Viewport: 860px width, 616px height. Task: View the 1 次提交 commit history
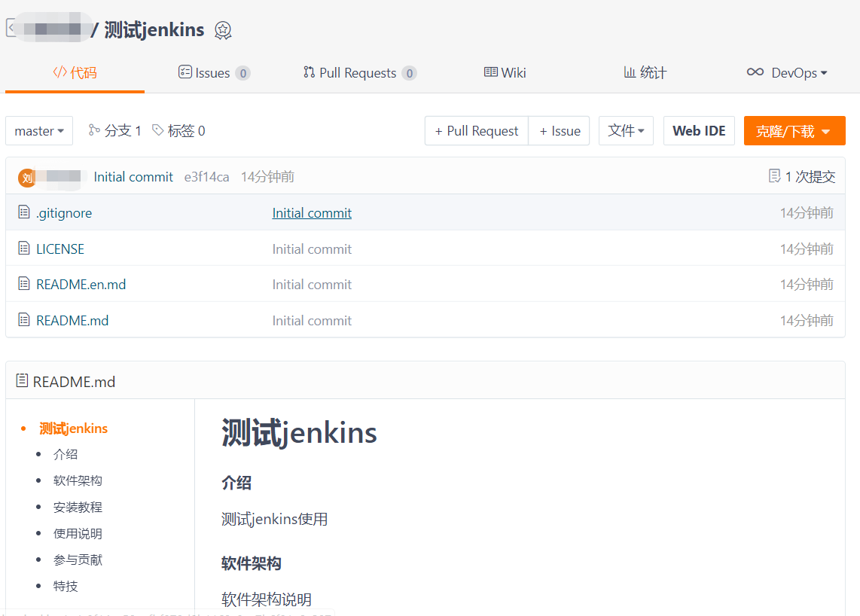[x=802, y=177]
